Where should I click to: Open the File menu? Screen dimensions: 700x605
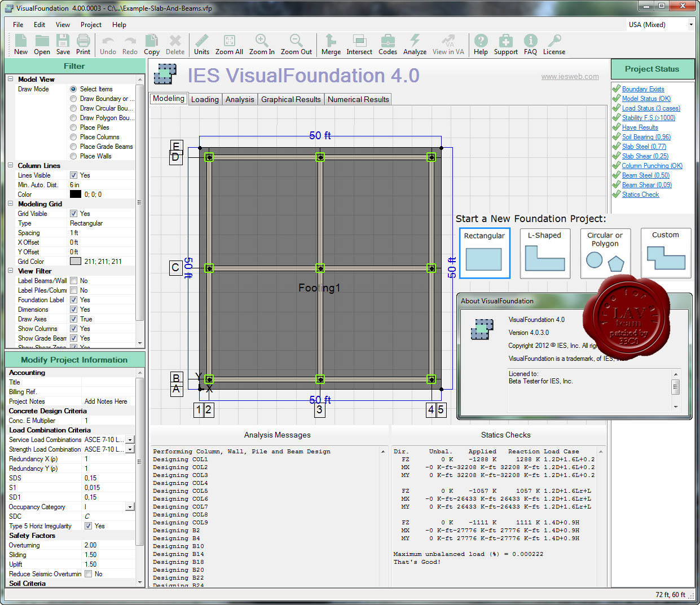pos(18,25)
